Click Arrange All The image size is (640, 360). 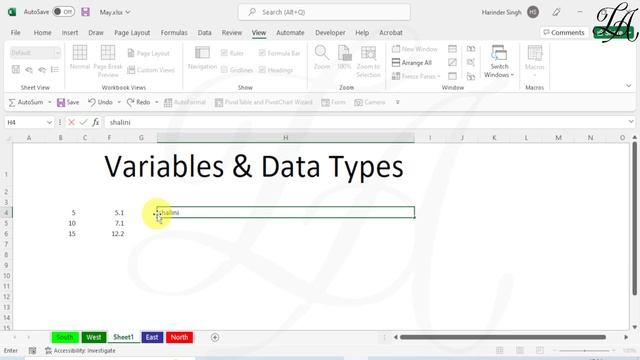click(x=411, y=63)
